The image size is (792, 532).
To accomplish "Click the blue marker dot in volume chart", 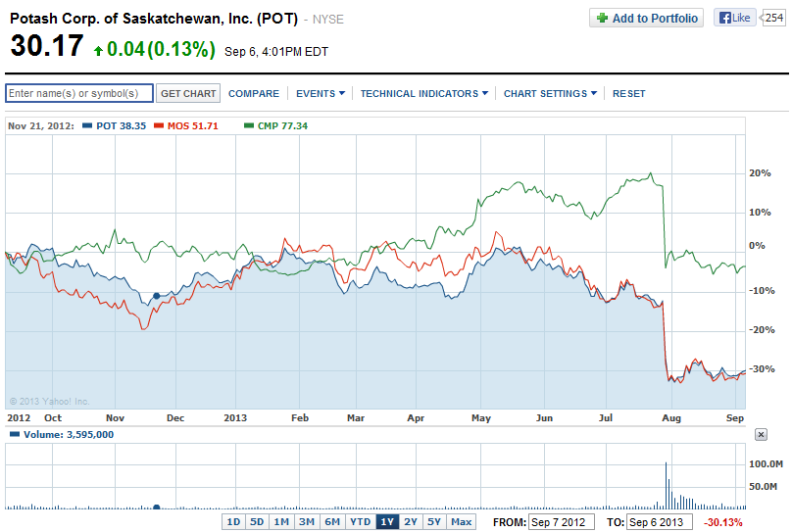I will 157,508.
